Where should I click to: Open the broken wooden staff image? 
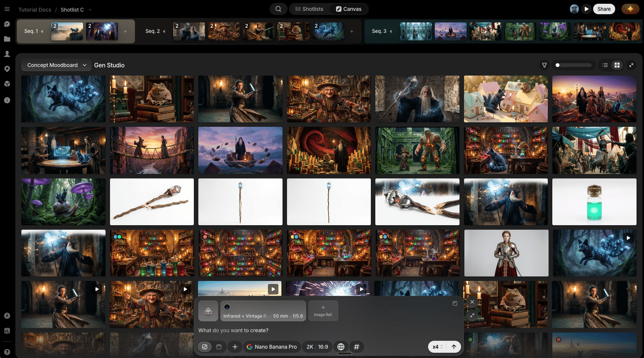[x=152, y=202]
